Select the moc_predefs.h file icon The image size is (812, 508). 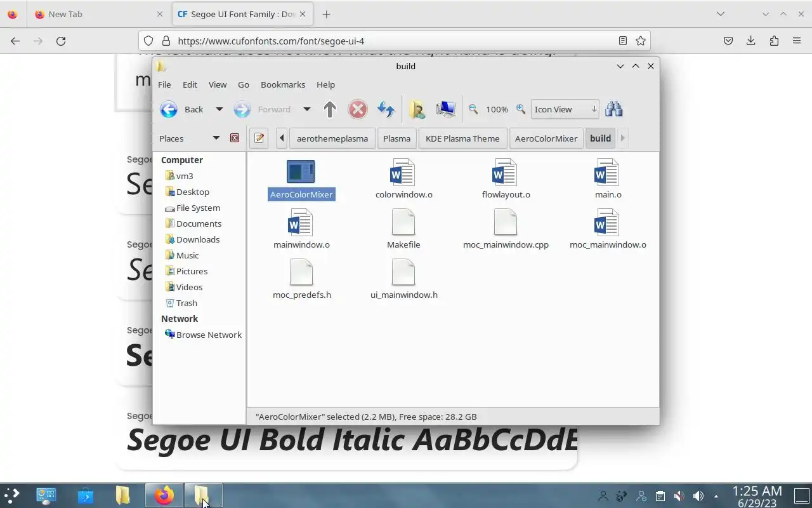(301, 272)
